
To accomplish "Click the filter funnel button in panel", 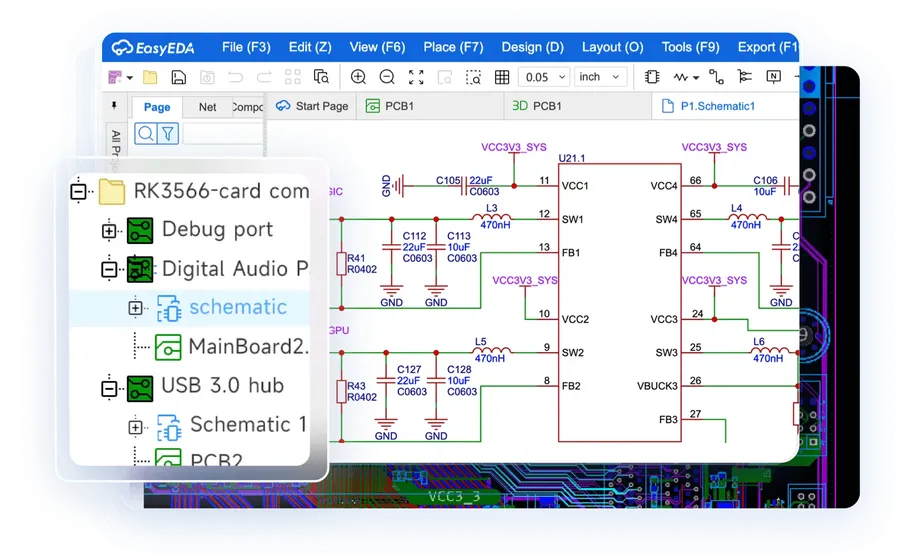I will (x=168, y=134).
